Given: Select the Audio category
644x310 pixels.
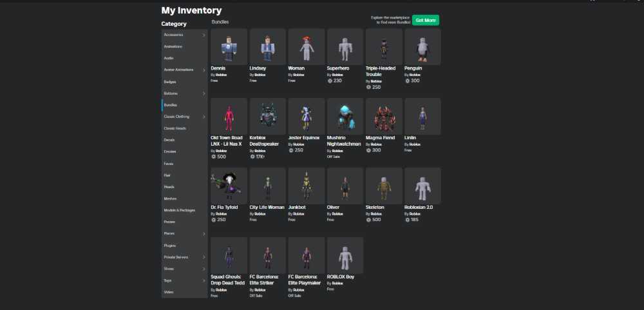Looking at the screenshot, I should (184, 58).
